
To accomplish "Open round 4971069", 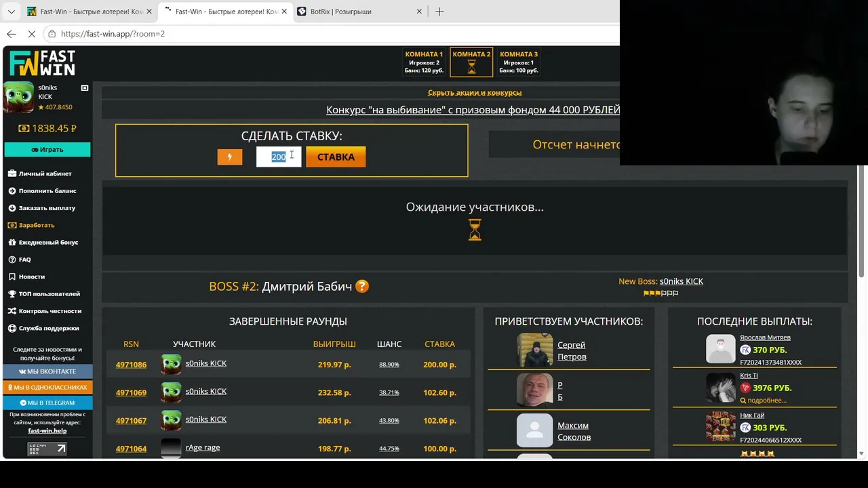I will (x=131, y=392).
